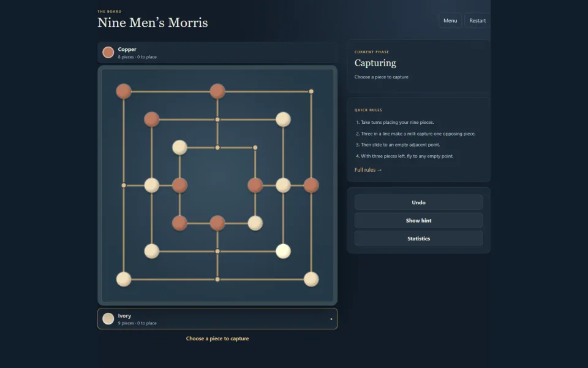
Task: Capture copper piece at inner ring left-middle point
Action: pos(179,185)
